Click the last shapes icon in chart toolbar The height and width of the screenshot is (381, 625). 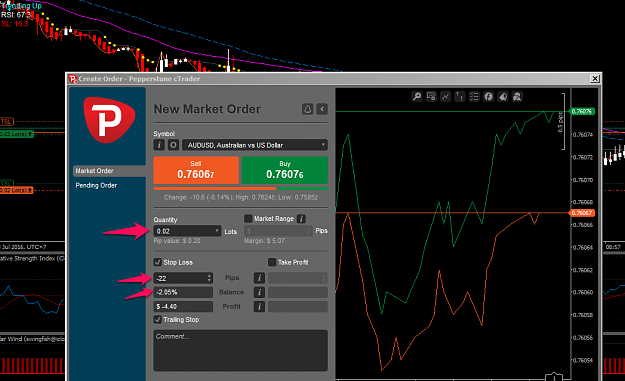tap(517, 96)
